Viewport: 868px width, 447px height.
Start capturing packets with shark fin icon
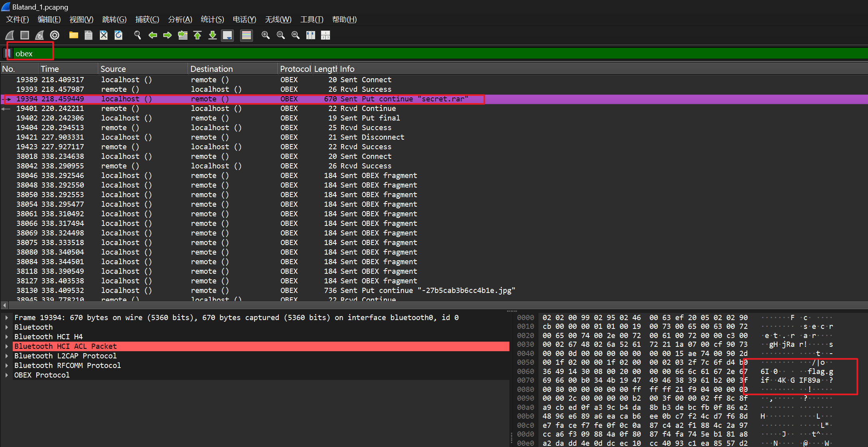(x=10, y=35)
